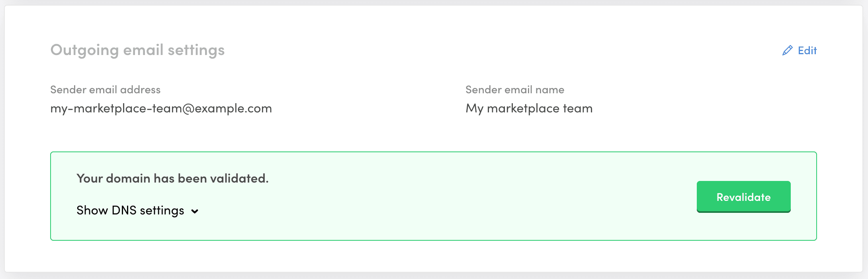Image resolution: width=868 pixels, height=279 pixels.
Task: Hit the down-caret next to Show DNS settings
Action: tap(195, 211)
